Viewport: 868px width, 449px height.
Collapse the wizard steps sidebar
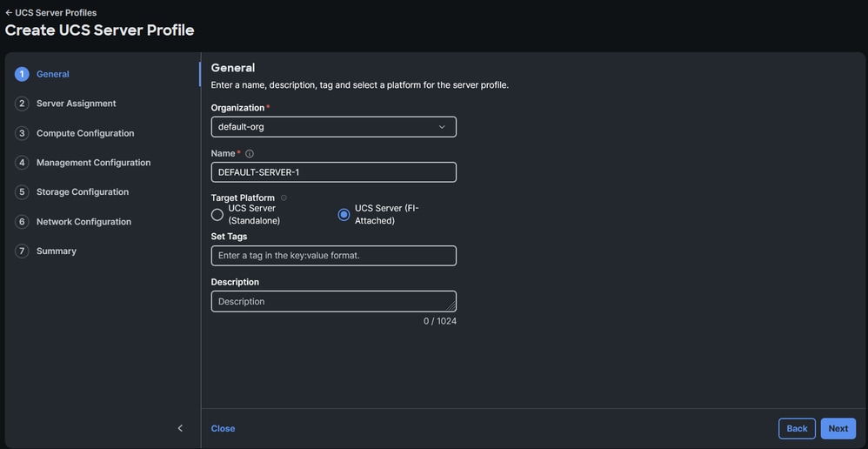pos(180,428)
